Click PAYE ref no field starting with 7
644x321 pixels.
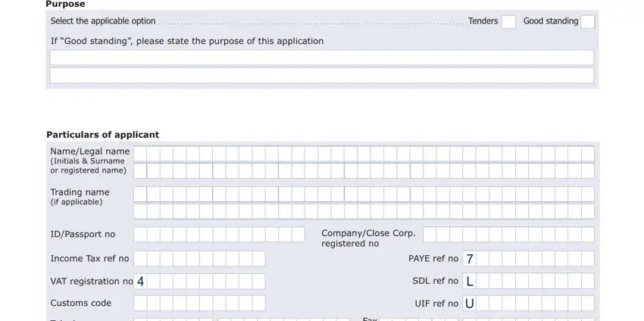click(x=528, y=259)
